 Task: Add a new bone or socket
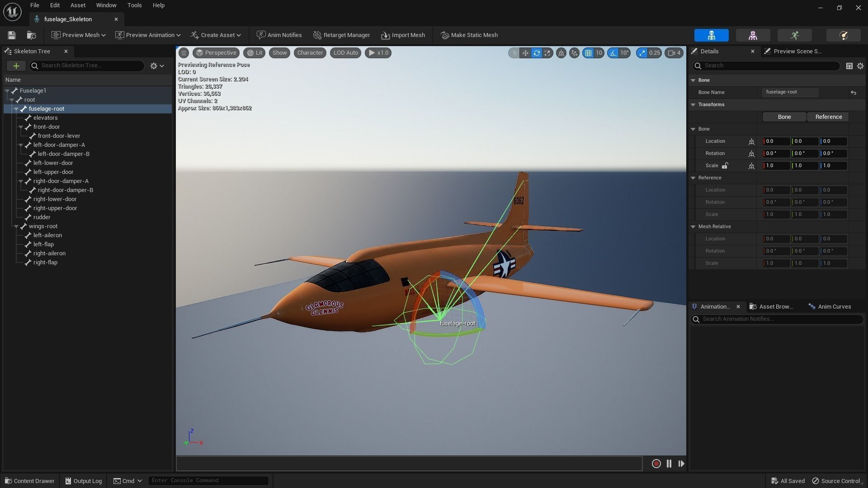point(16,66)
